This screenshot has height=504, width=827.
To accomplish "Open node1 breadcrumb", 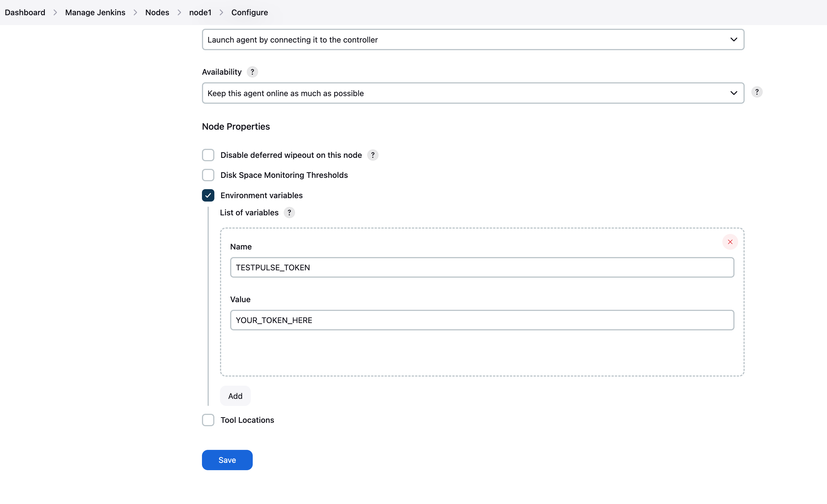I will click(x=200, y=12).
